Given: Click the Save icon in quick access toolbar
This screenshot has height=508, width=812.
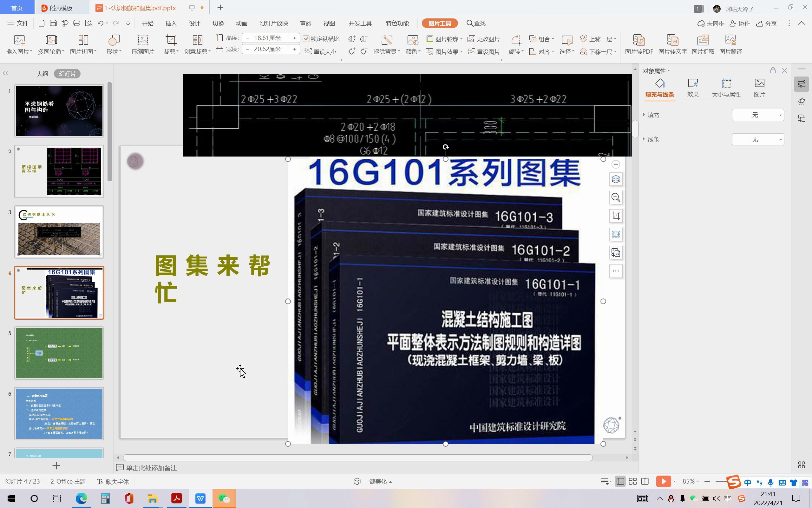Looking at the screenshot, I should coord(53,23).
